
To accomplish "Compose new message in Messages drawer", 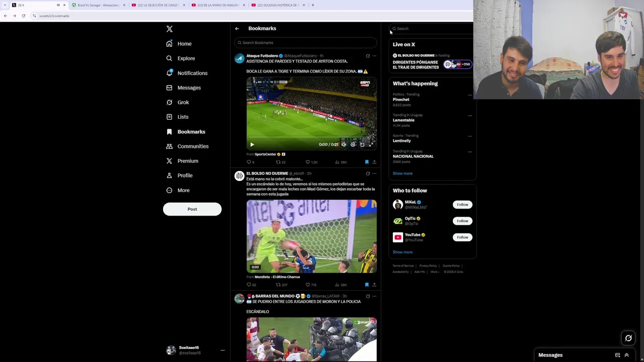I will pos(617,355).
